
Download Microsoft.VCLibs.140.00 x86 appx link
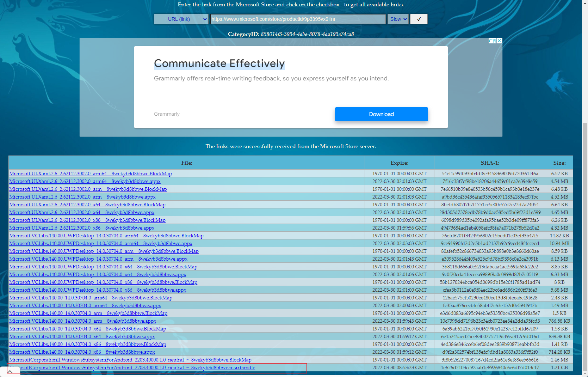[82, 352]
